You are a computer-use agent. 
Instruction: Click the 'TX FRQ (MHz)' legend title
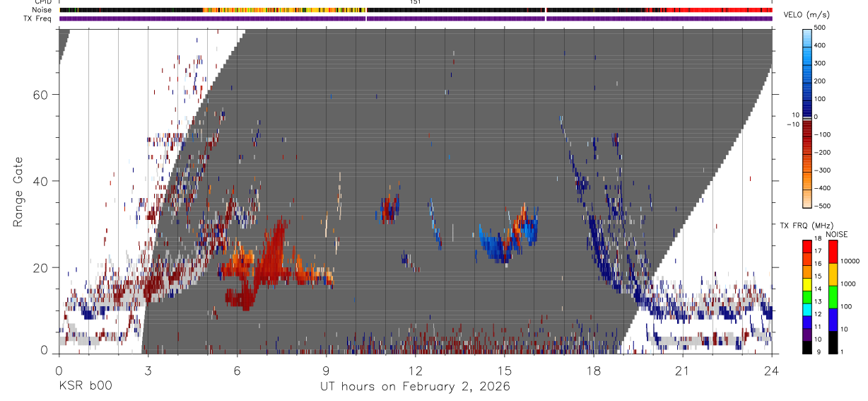point(807,226)
